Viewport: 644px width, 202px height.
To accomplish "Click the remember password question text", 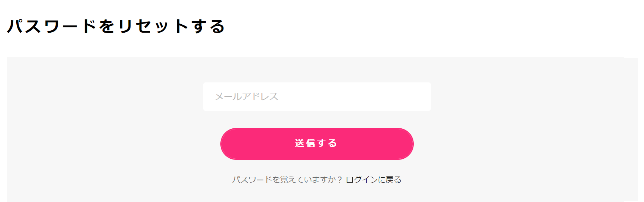I will coord(287,180).
